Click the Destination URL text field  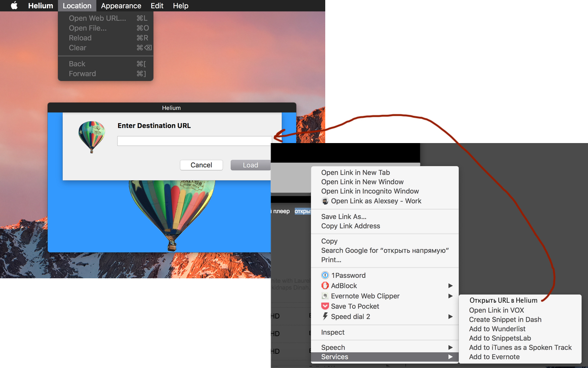click(x=195, y=141)
